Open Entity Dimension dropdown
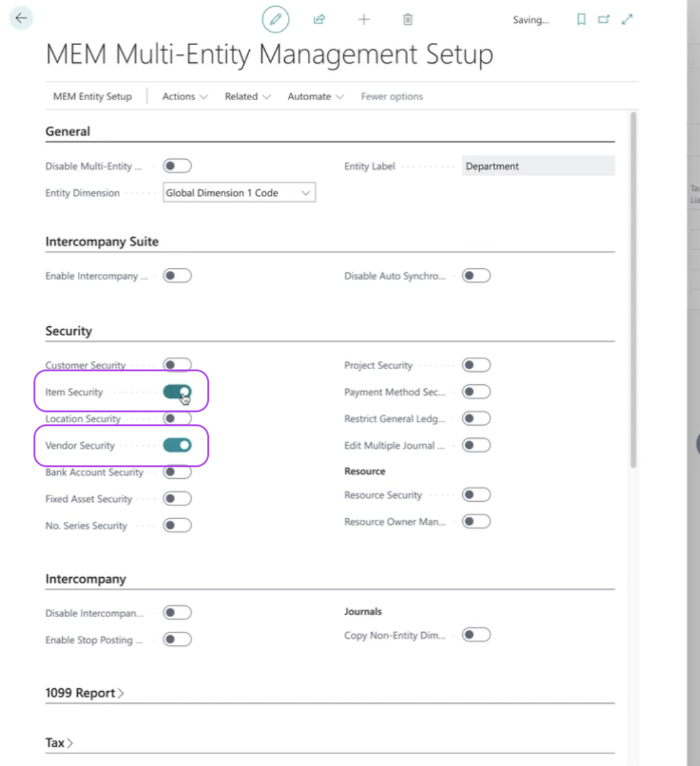 tap(239, 192)
